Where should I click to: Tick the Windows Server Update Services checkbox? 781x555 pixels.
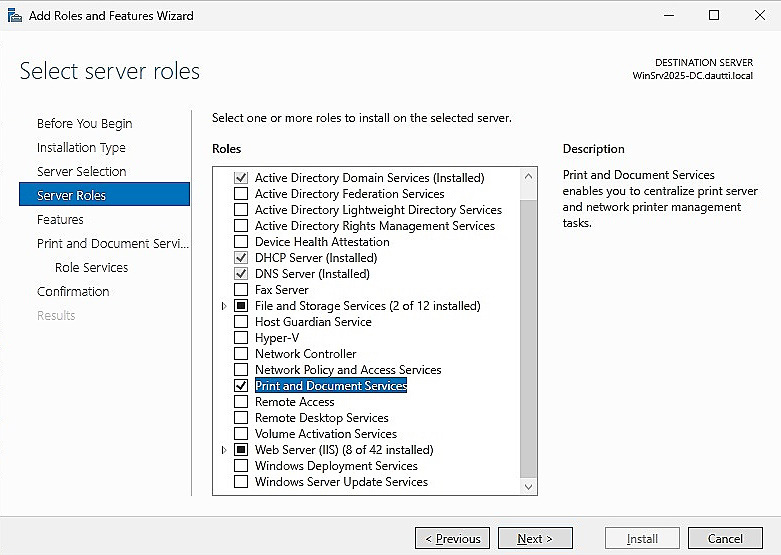coord(241,481)
